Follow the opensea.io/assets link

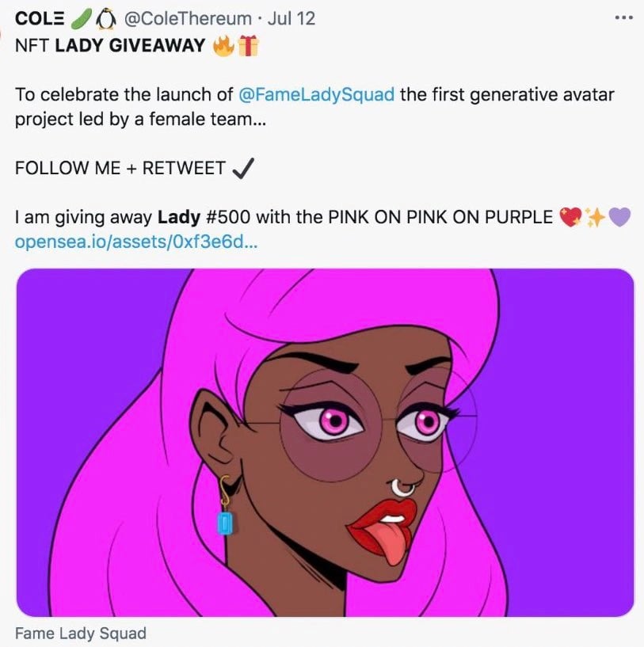(x=136, y=242)
